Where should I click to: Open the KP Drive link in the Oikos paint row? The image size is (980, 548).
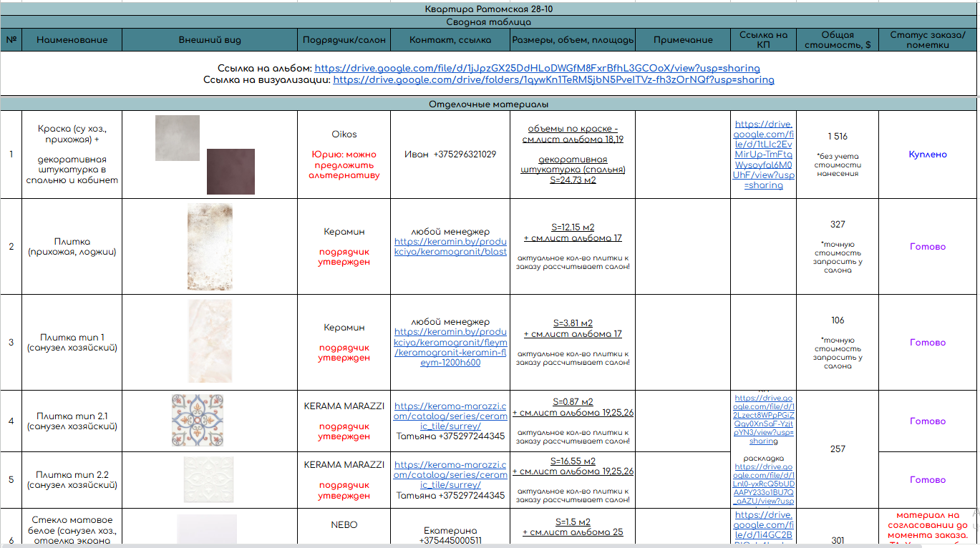click(764, 155)
